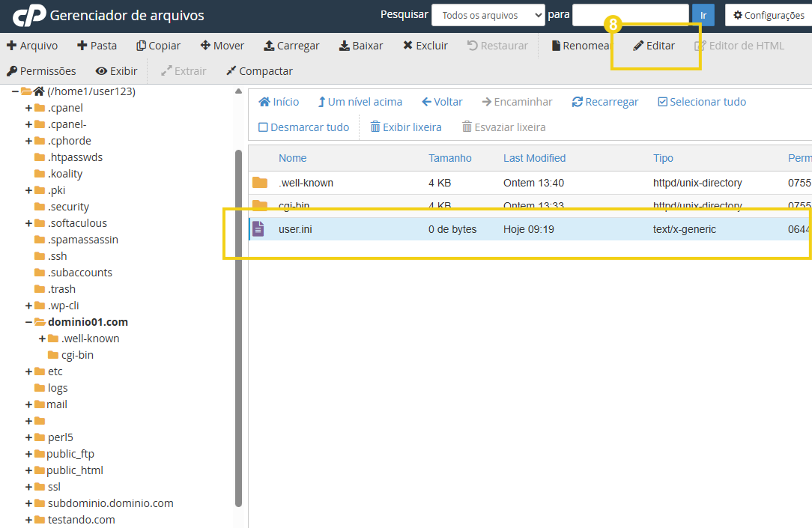Viewport: 812px width, 528px height.
Task: Click Editor de HTML in toolbar
Action: [739, 46]
